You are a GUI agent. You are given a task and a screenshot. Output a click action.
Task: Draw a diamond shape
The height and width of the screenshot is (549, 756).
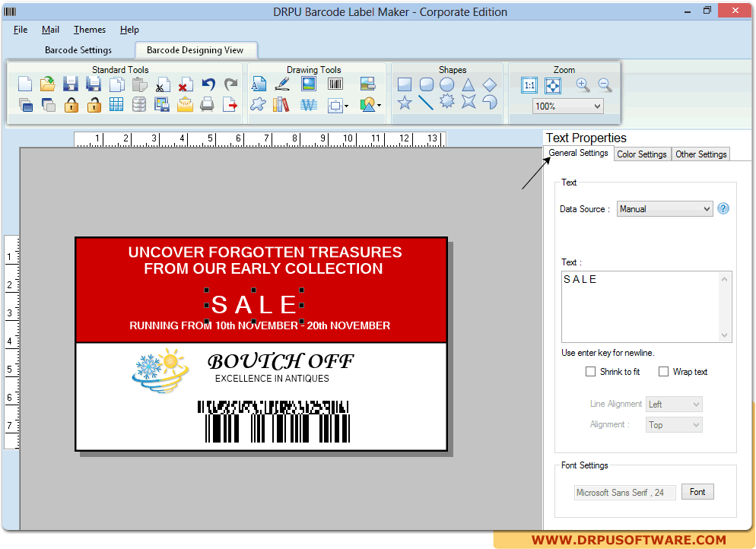(490, 85)
